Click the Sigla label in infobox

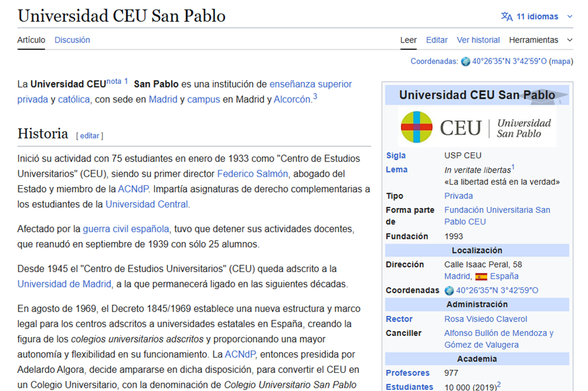396,156
